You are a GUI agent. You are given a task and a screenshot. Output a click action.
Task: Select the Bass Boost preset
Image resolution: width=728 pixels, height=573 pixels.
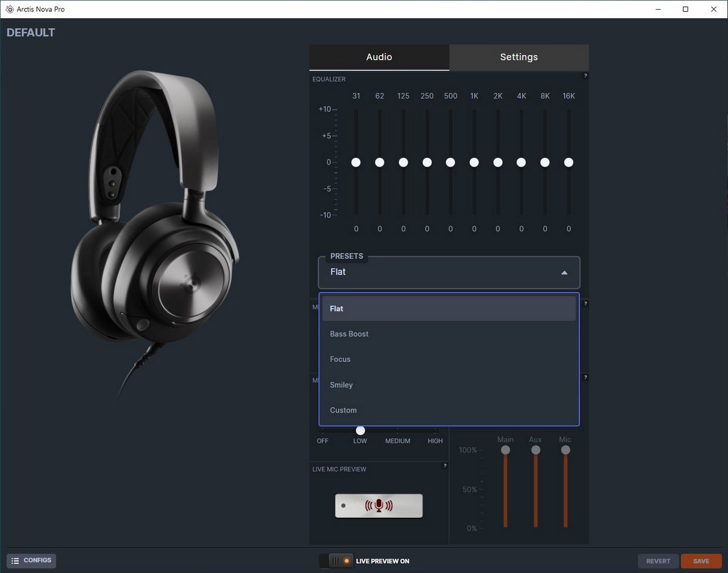(449, 334)
